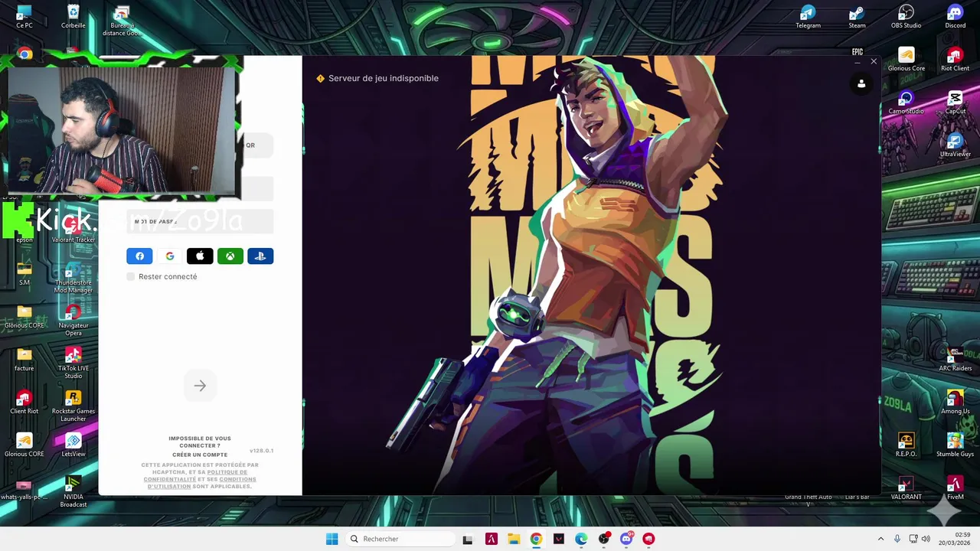Screen dimensions: 980x551
Task: Open Camo Studio desktop shortcut
Action: 906,103
